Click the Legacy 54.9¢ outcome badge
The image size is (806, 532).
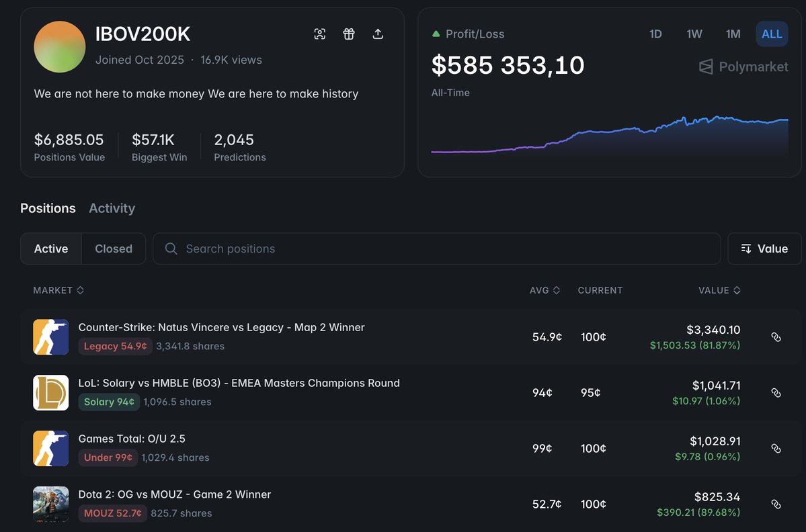115,346
